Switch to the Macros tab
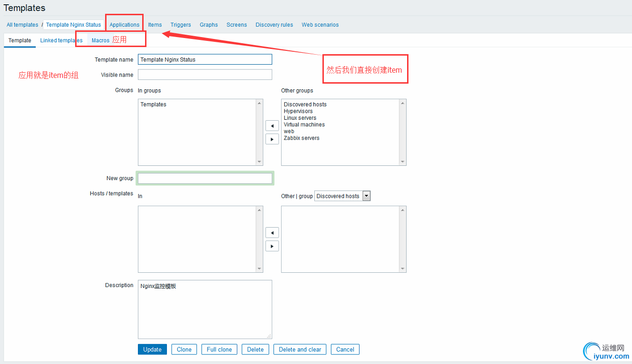 tap(100, 40)
